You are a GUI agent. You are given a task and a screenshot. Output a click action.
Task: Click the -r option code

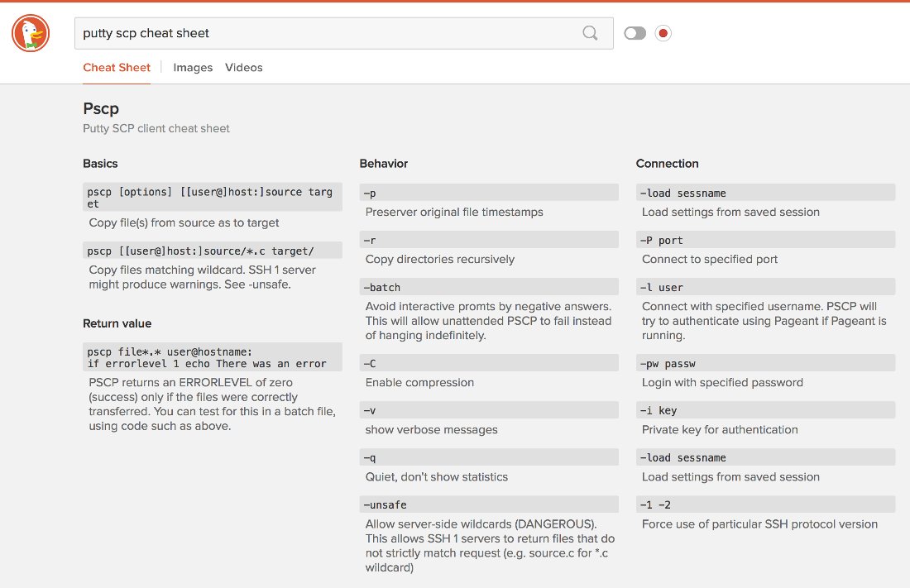coord(489,240)
